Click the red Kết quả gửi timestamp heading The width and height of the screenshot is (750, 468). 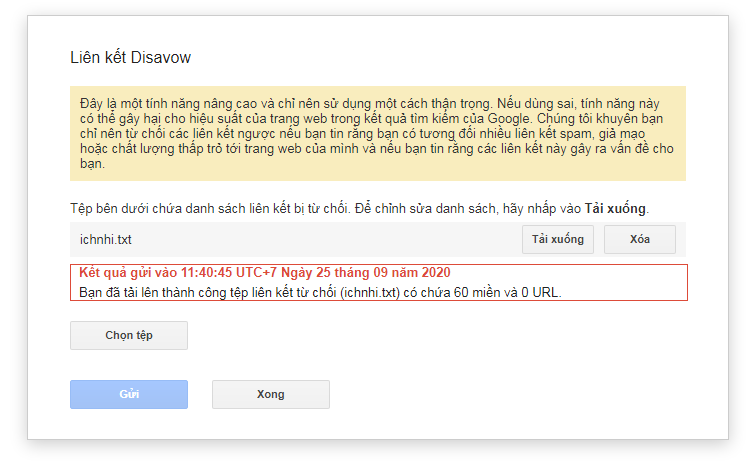[265, 273]
